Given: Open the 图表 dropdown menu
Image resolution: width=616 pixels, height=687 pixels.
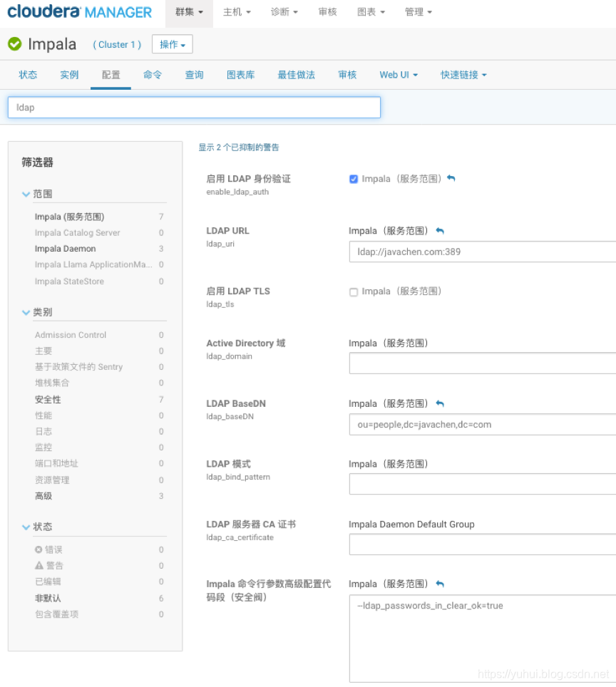Looking at the screenshot, I should click(x=371, y=12).
